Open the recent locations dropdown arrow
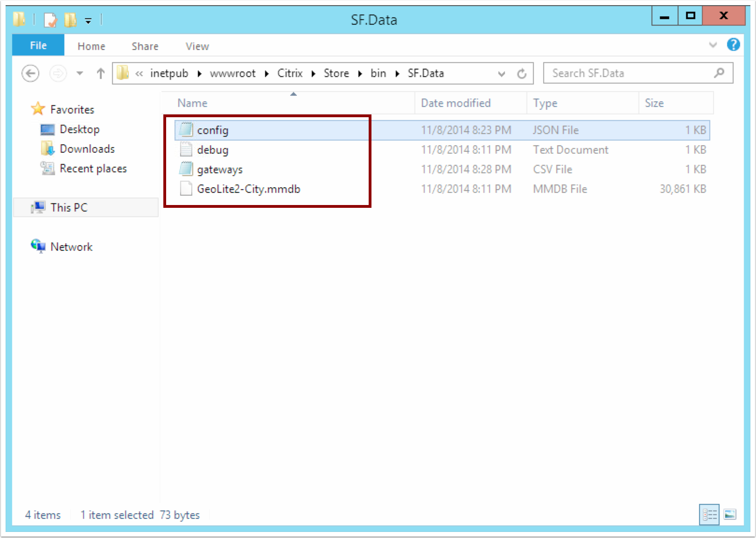756x538 pixels. click(x=80, y=73)
